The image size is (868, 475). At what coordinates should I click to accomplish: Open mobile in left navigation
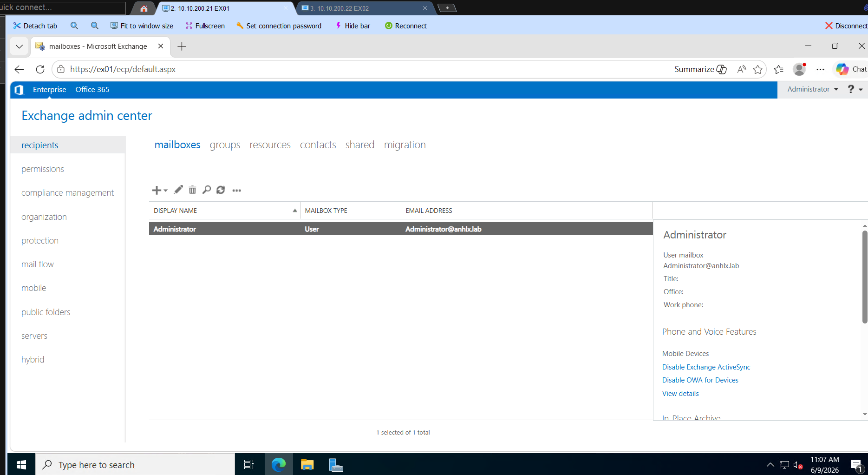coord(34,288)
